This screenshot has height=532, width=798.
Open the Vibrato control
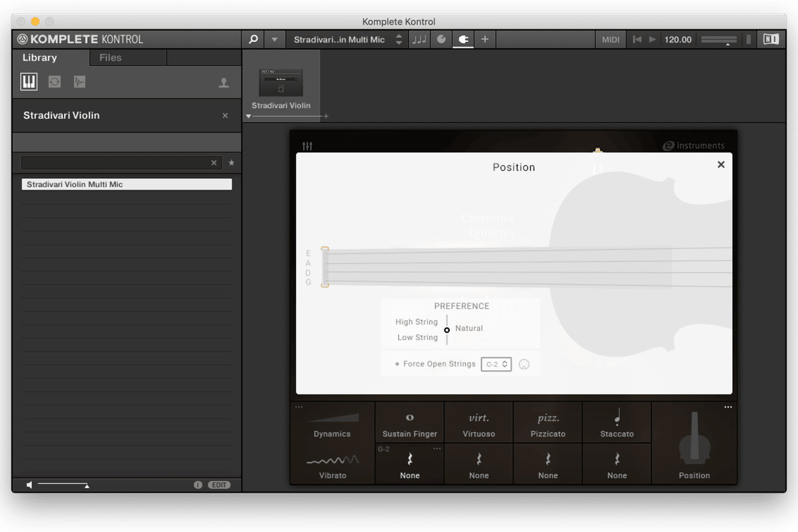pos(332,464)
